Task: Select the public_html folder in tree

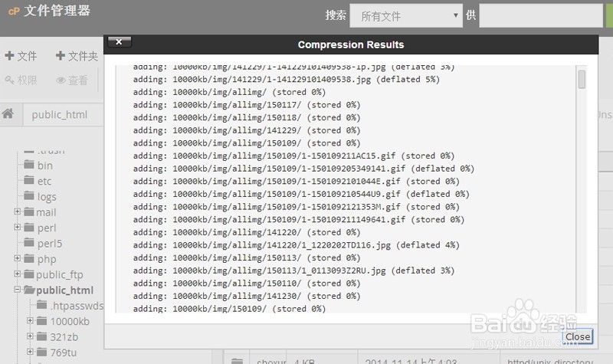Action: coord(64,290)
